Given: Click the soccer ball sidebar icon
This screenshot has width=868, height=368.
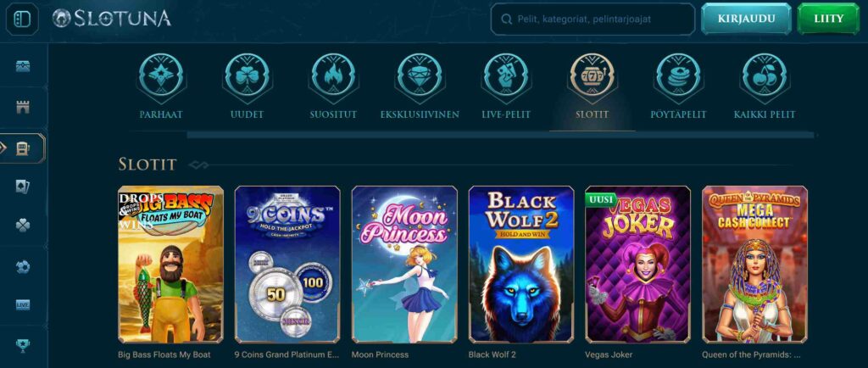Looking at the screenshot, I should (23, 267).
